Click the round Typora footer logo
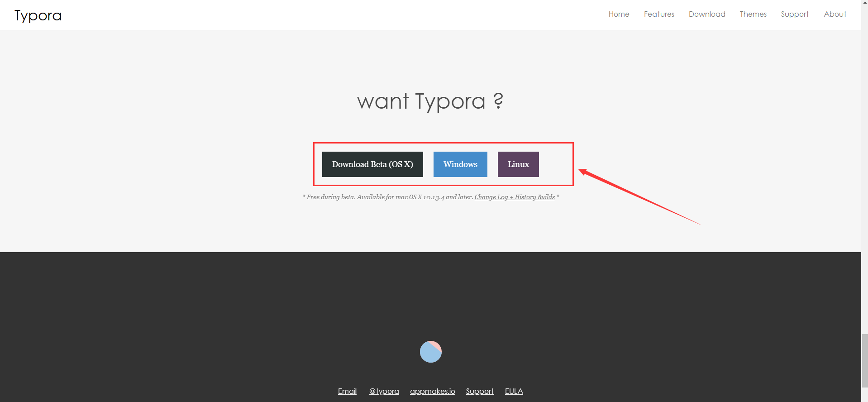This screenshot has height=402, width=868. pos(431,352)
